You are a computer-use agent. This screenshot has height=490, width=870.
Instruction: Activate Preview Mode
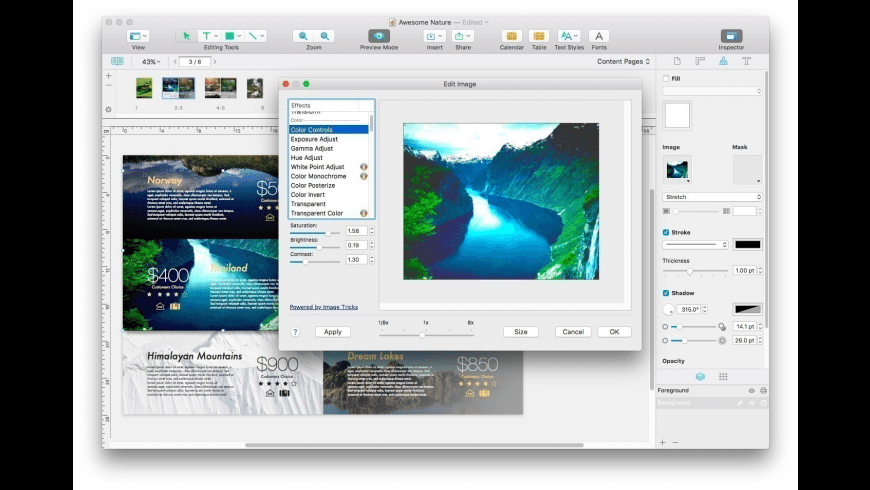tap(379, 36)
